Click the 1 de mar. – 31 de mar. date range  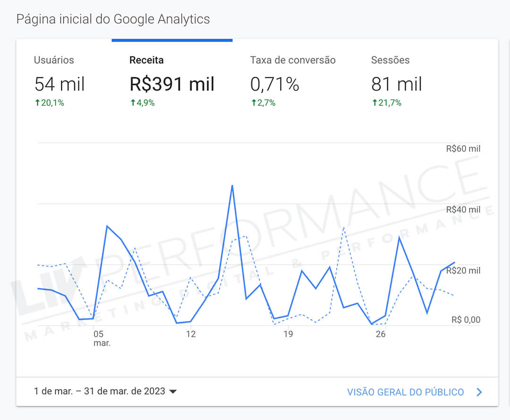pyautogui.click(x=99, y=391)
